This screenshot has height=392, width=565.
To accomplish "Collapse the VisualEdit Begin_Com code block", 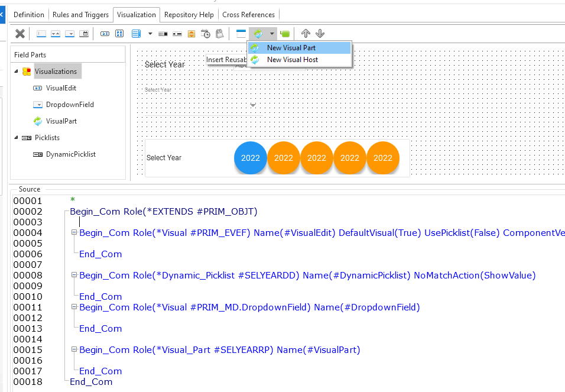I will click(74, 232).
